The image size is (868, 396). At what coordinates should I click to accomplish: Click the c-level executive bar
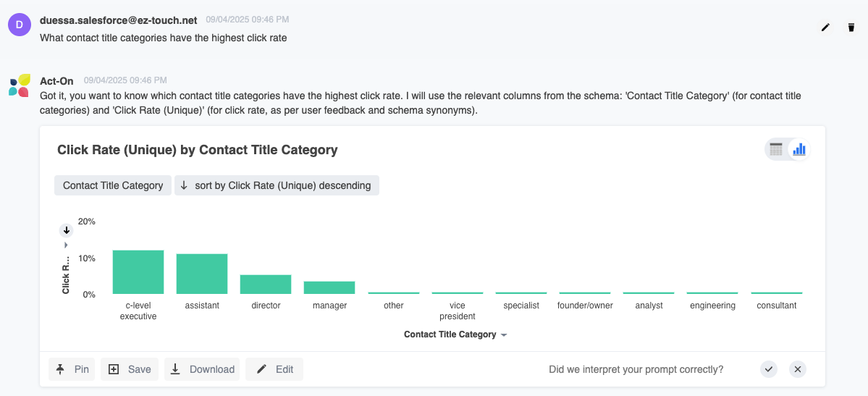click(138, 272)
